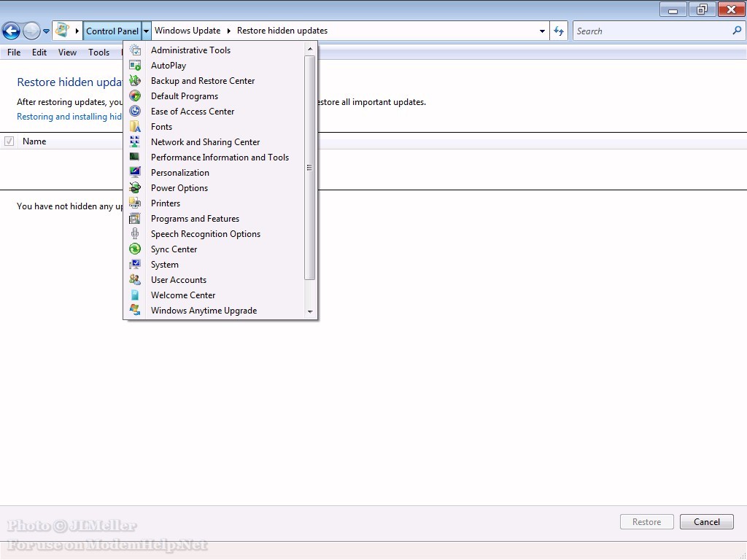
Task: Click the Fonts folder icon
Action: pyautogui.click(x=135, y=126)
